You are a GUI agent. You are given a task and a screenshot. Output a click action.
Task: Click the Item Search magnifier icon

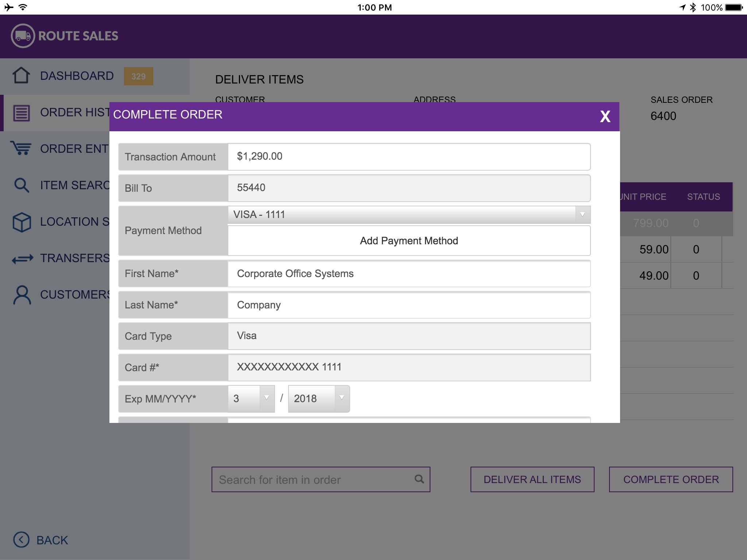22,185
